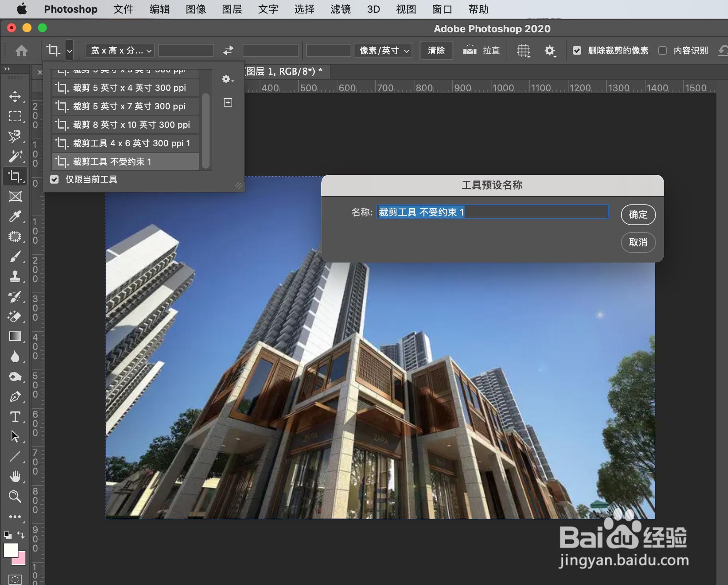Open 宽 x 高 x 分... ratio dropdown
The width and height of the screenshot is (728, 585).
(120, 50)
